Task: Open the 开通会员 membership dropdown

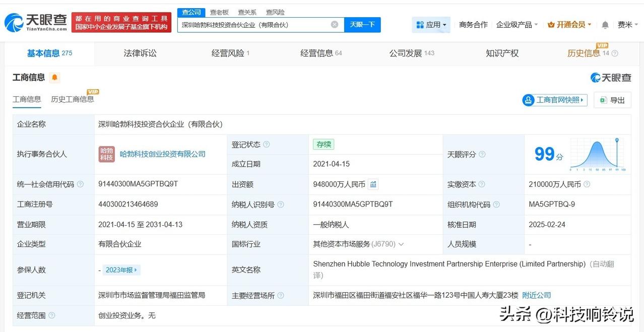Action: pyautogui.click(x=569, y=25)
